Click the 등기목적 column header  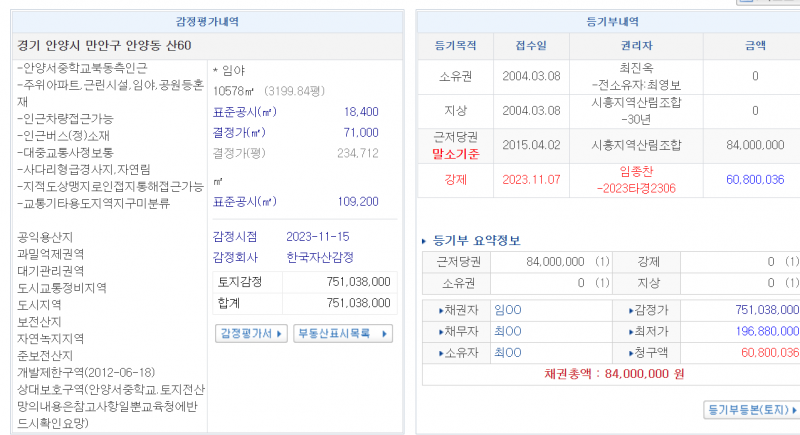coord(455,46)
